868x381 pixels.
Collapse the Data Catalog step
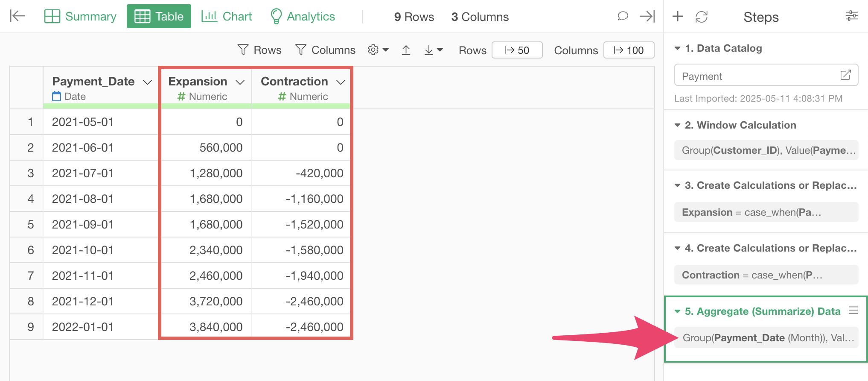(x=677, y=48)
